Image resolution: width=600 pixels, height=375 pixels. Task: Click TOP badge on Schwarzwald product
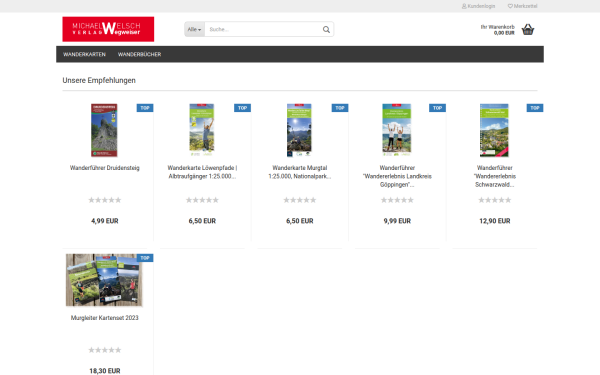tap(535, 108)
